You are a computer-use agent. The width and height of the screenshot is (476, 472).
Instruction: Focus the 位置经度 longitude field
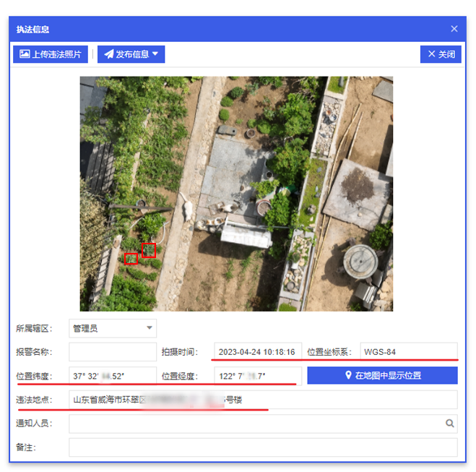point(257,376)
